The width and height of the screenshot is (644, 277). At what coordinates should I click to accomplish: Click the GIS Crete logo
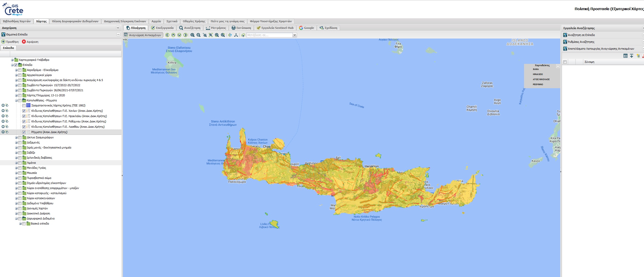13,9
